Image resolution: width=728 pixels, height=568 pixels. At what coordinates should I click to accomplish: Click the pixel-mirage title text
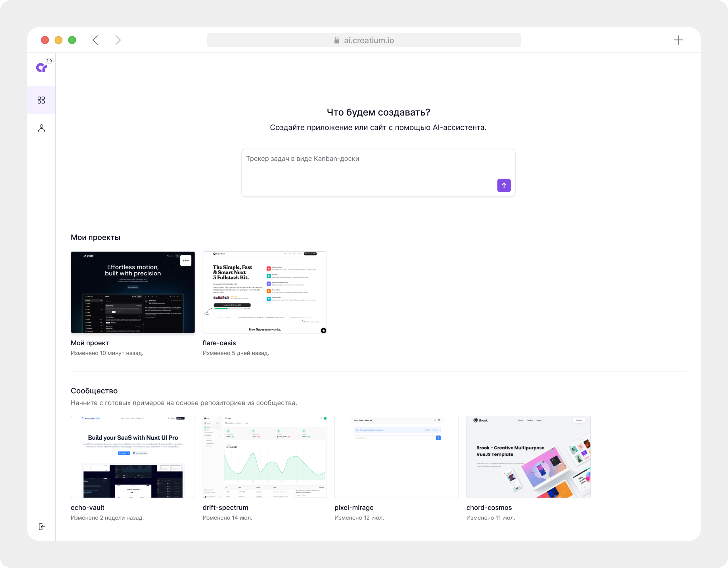pos(354,508)
